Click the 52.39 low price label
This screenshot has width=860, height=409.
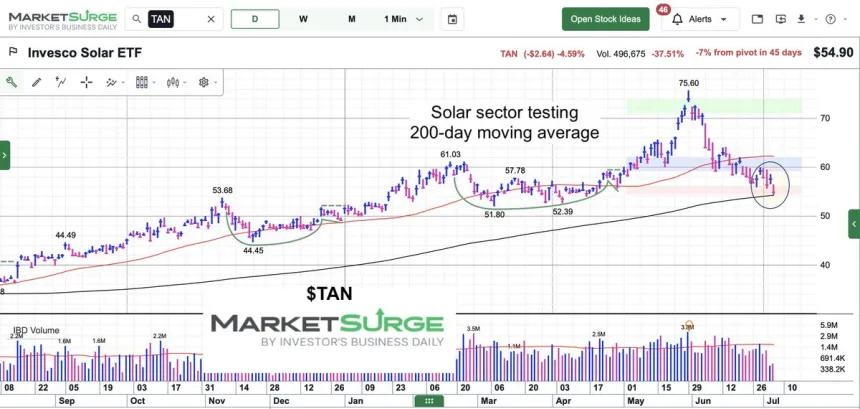coord(563,212)
